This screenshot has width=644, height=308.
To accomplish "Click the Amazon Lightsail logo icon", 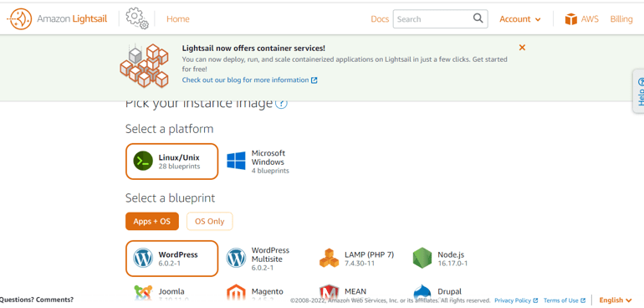I will pyautogui.click(x=19, y=19).
